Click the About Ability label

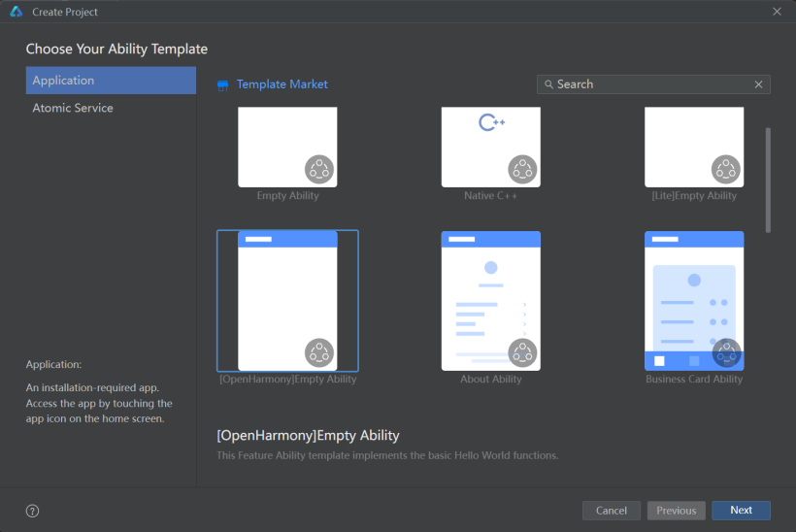click(x=490, y=380)
